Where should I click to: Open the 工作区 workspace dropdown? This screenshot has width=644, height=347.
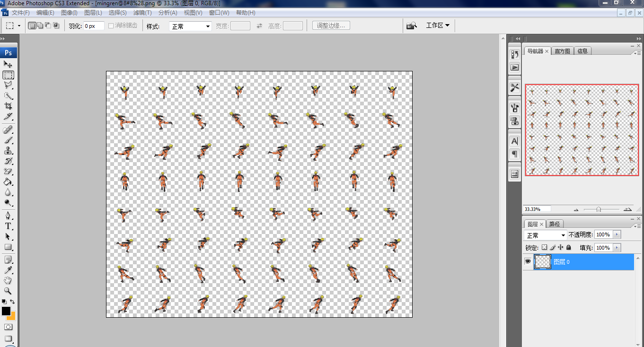tap(438, 26)
